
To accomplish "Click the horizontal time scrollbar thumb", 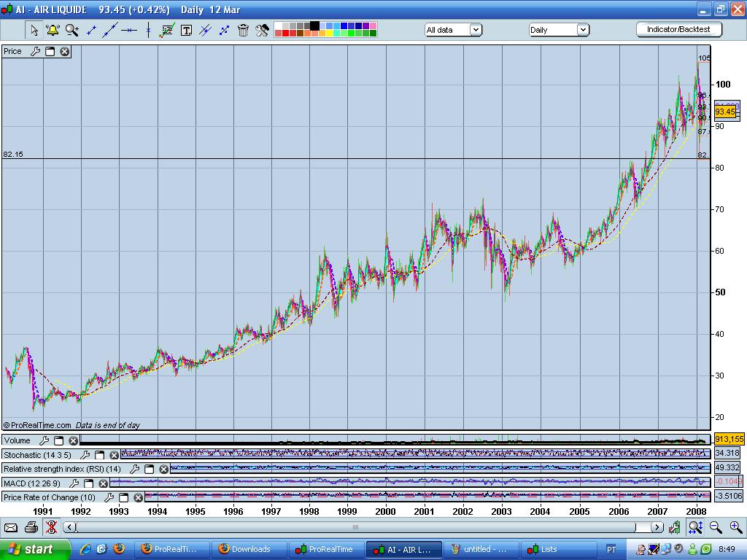I will pyautogui.click(x=355, y=527).
